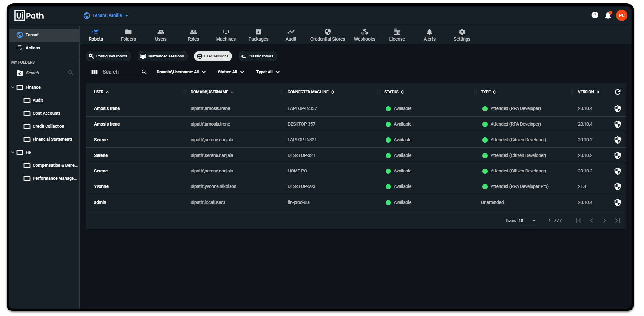This screenshot has width=644, height=316.
Task: Open the Settings tab
Action: 462,35
